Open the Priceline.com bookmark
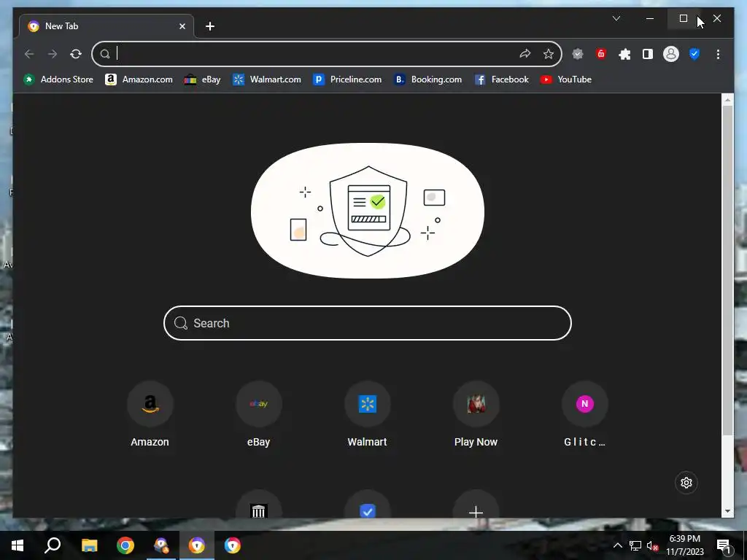 coord(347,79)
